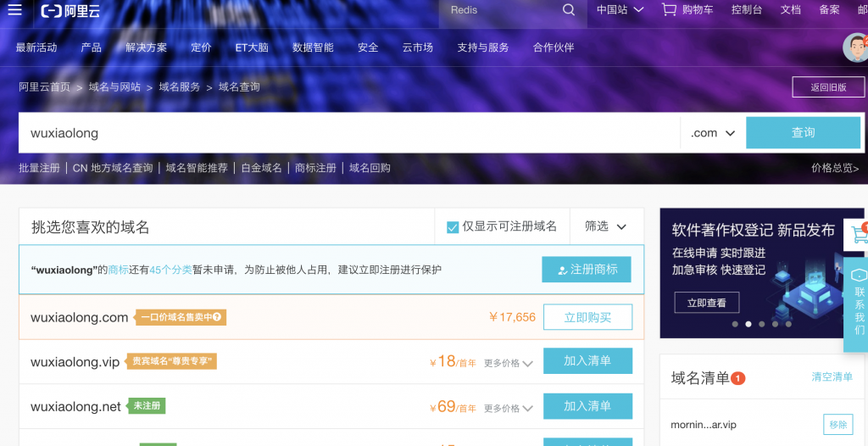Open the 中国站 region dropdown

(620, 9)
